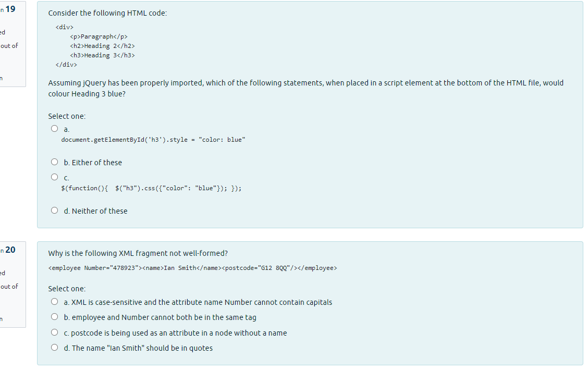Pick the 'Neither of these' radio button
Image resolution: width=588 pixels, height=370 pixels.
coord(54,211)
